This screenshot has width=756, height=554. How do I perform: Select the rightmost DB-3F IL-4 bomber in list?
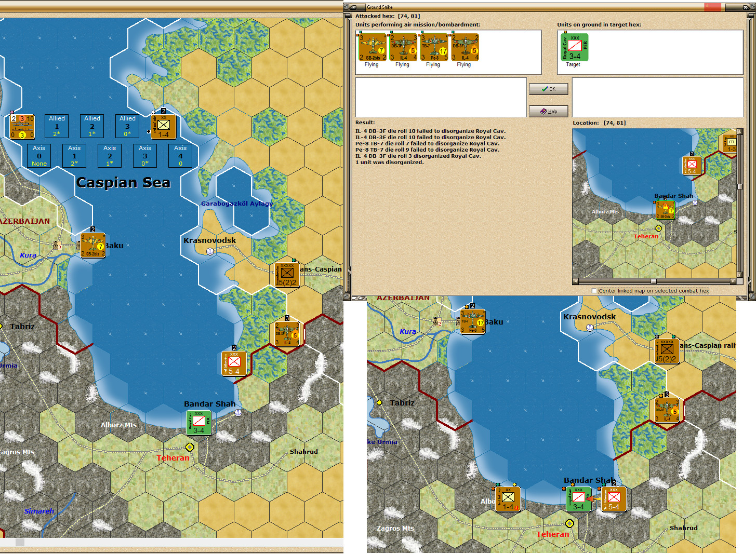coord(465,48)
